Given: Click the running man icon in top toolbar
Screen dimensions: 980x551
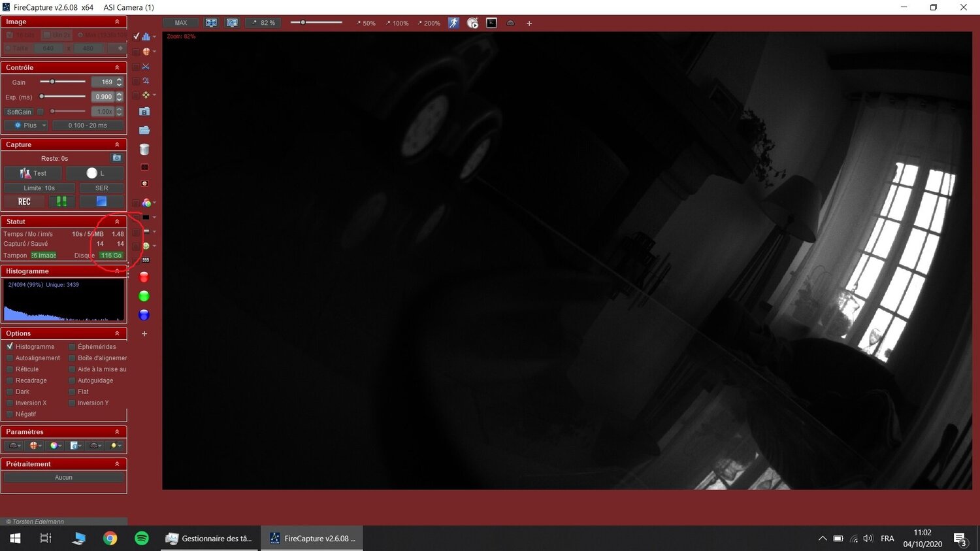Looking at the screenshot, I should tap(454, 23).
